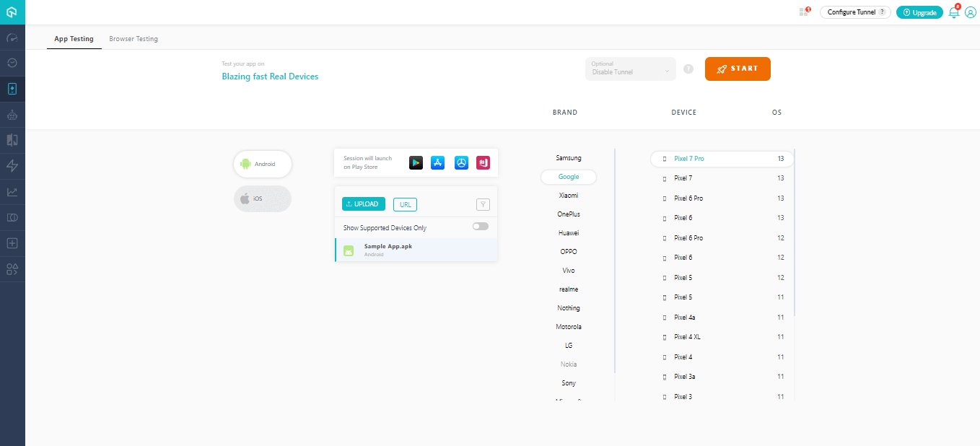Click the Play Store launch icon

[x=416, y=163]
